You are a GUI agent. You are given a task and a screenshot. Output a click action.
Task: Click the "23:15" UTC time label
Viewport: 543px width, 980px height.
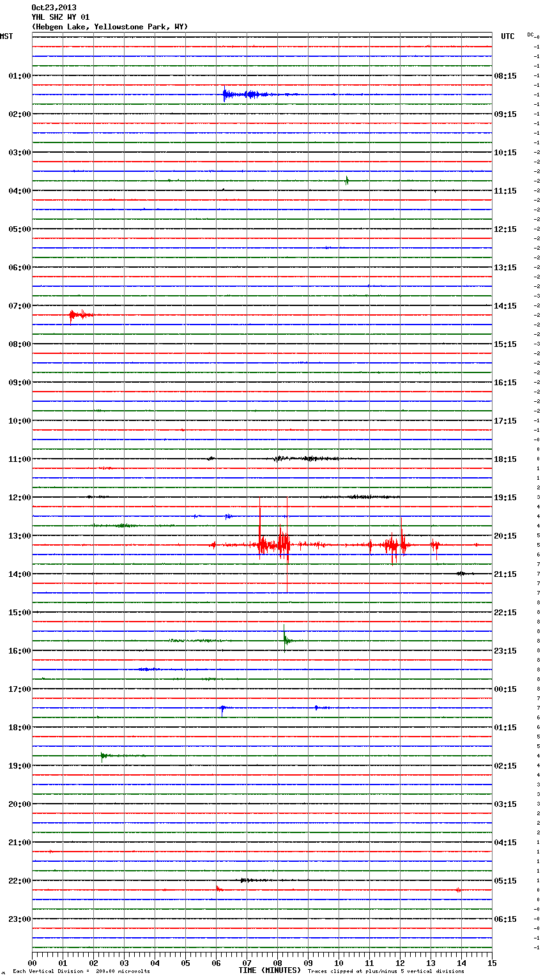pos(505,651)
